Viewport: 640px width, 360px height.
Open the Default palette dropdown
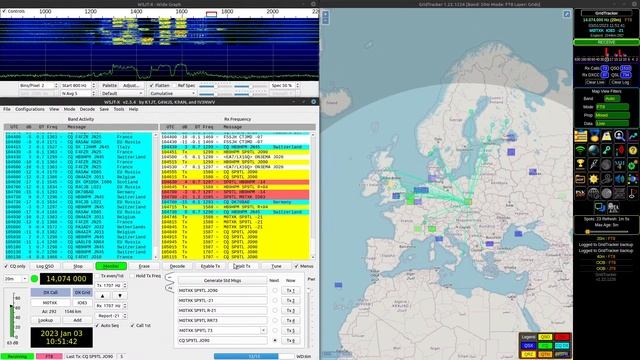point(121,93)
